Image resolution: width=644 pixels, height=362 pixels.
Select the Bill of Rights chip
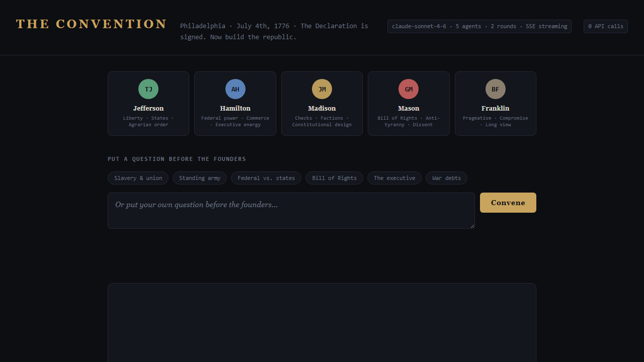tap(334, 178)
